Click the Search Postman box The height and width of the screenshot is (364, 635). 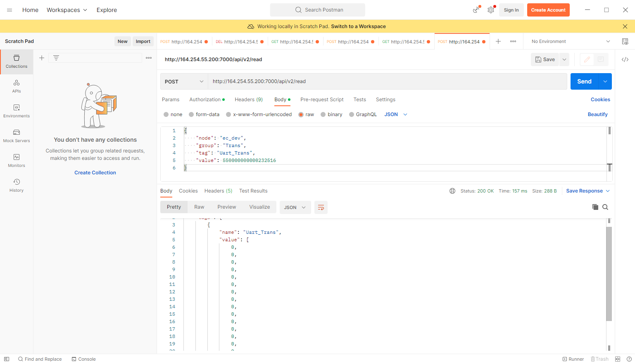tap(317, 10)
